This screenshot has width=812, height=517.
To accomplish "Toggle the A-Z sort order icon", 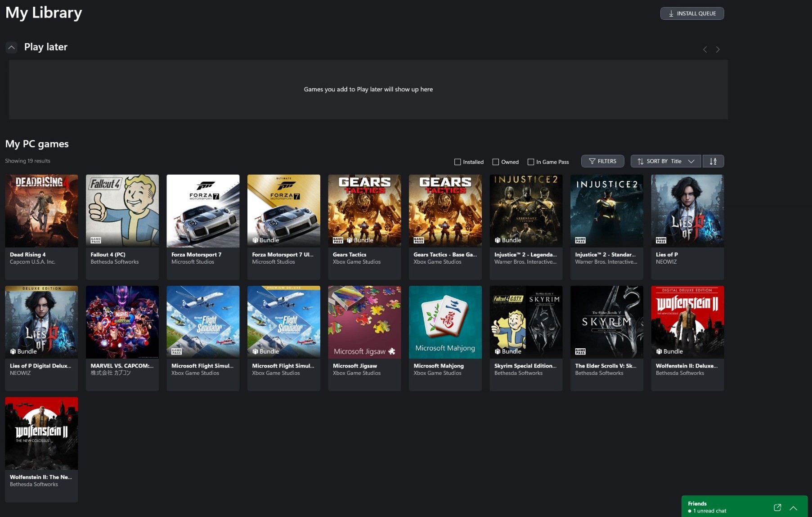I will [713, 161].
